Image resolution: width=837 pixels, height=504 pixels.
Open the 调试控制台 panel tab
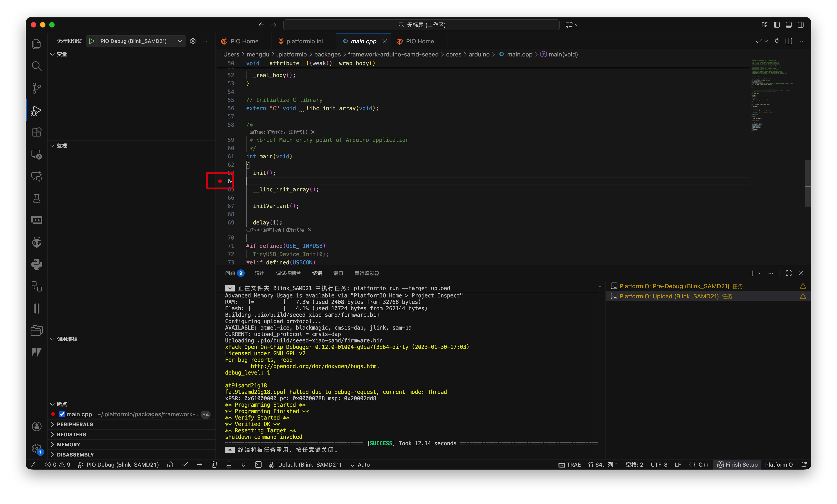click(x=288, y=273)
